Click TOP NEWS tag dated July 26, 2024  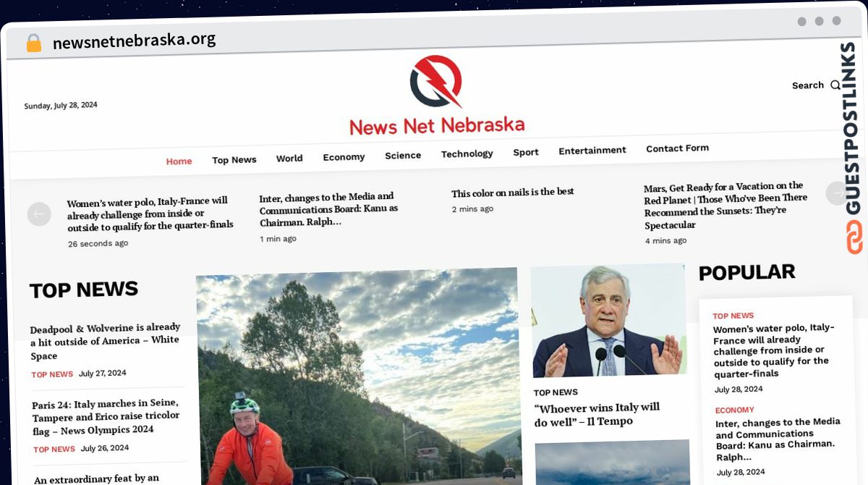[x=54, y=450]
